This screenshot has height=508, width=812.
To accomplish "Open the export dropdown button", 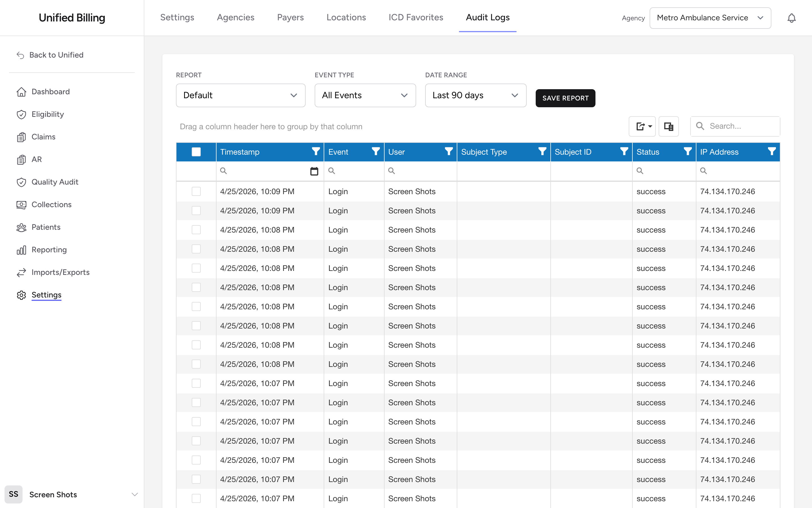I will coord(642,126).
